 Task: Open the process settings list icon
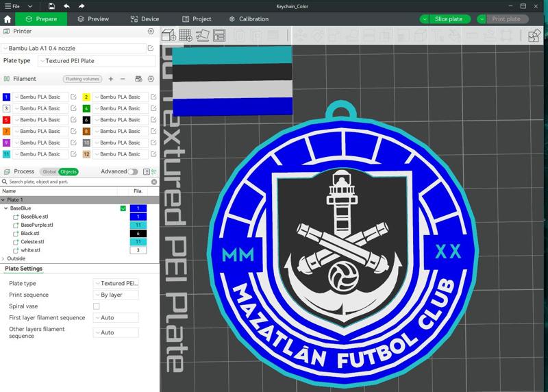tap(147, 171)
